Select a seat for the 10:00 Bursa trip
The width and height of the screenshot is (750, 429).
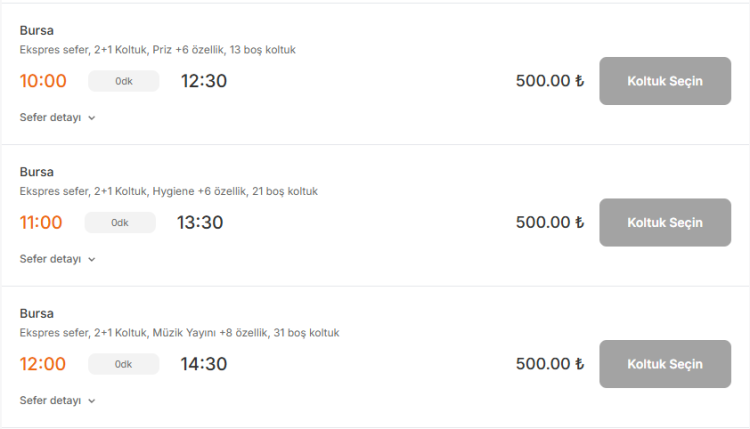point(665,81)
